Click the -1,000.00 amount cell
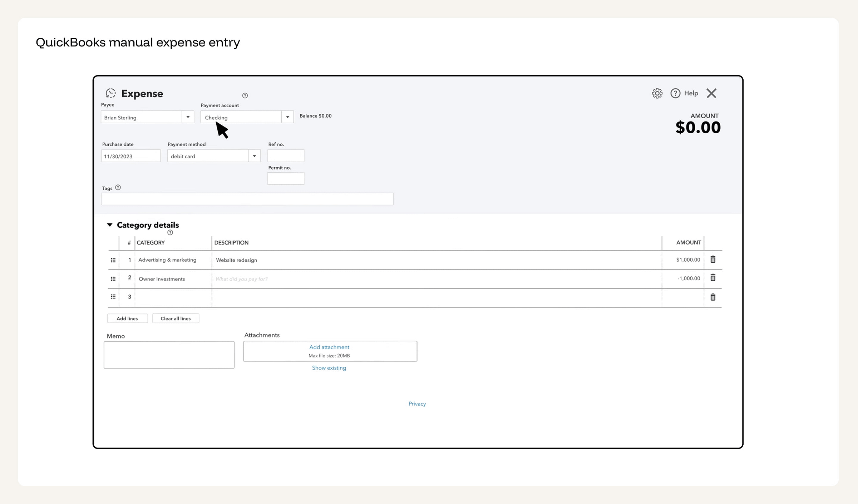This screenshot has height=504, width=858. pyautogui.click(x=683, y=278)
